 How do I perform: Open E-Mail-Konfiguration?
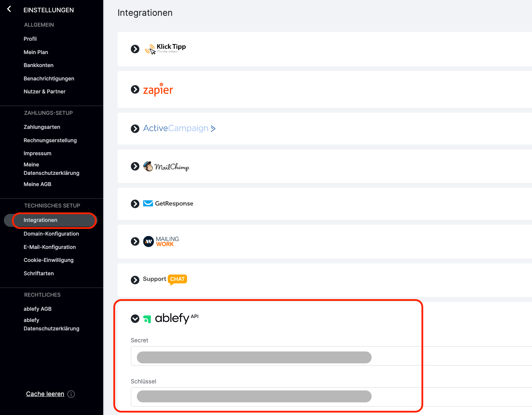coord(50,247)
